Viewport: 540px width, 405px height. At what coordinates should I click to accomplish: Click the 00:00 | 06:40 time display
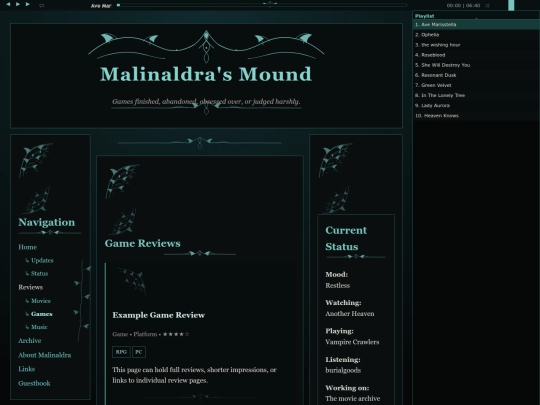[463, 6]
